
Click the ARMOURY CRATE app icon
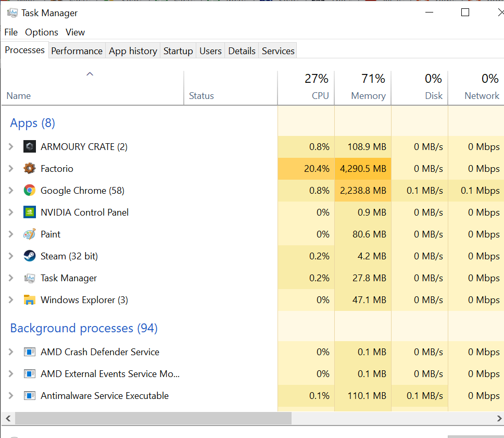tap(30, 147)
